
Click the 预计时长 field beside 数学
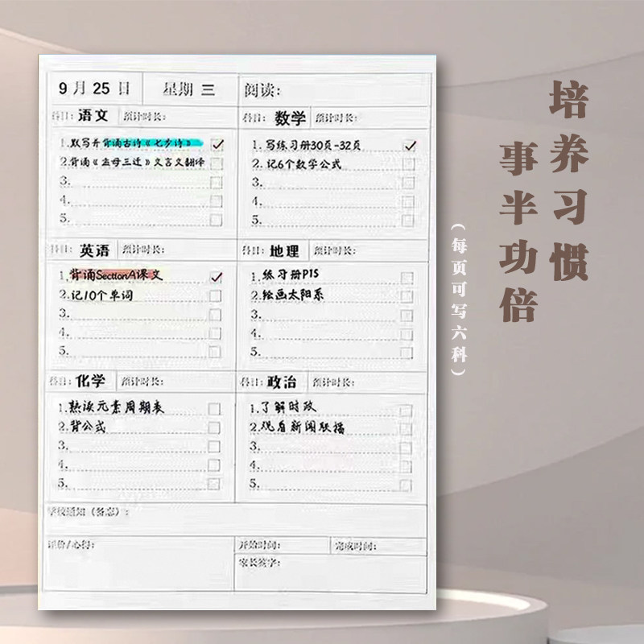(369, 118)
